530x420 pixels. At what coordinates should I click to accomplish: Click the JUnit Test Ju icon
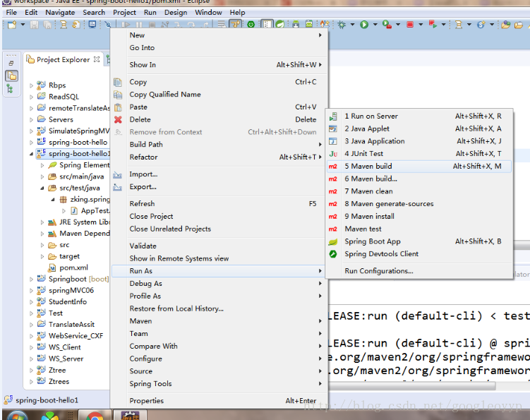point(333,154)
